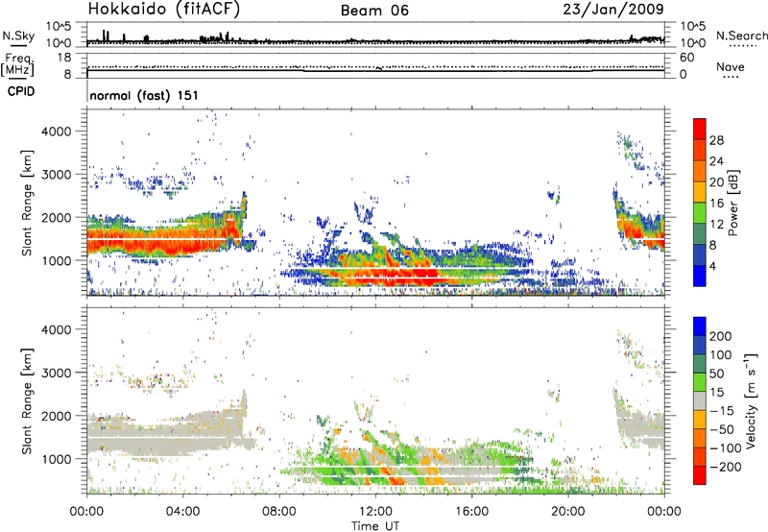Viewport: 768px width, 532px height.
Task: Click the Power [dB] colorbar title
Action: [x=733, y=203]
